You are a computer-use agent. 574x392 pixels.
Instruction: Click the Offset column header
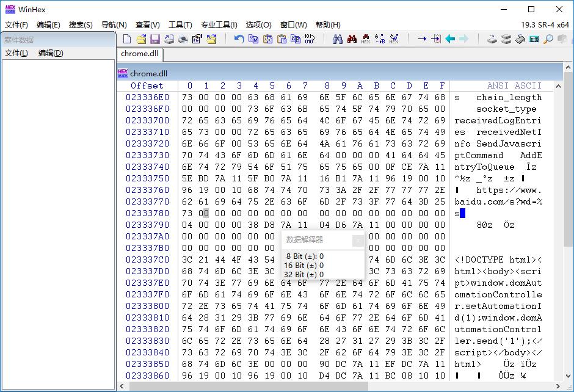click(x=147, y=85)
